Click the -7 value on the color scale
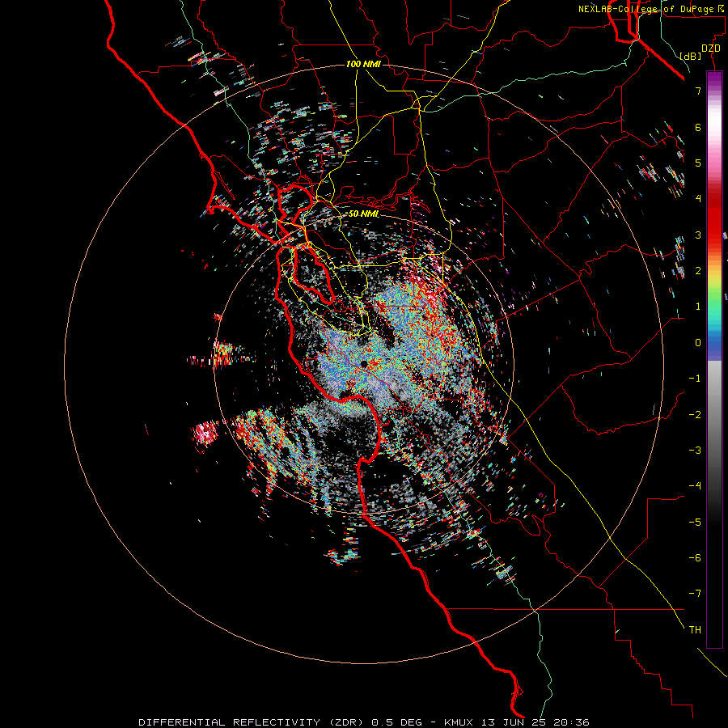The image size is (728, 728). pos(695,594)
